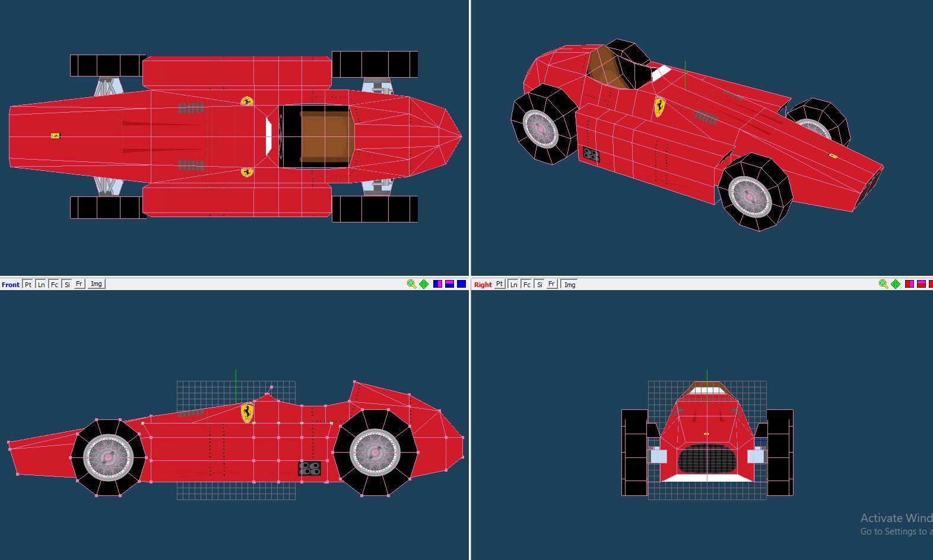Viewport: 933px width, 560px height.
Task: Click the green pan arrows icon in the Right bar
Action: click(896, 284)
